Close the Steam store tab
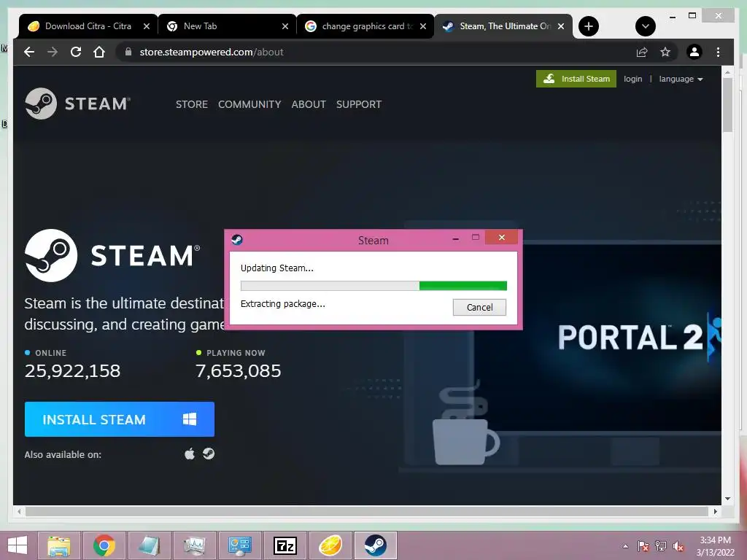The width and height of the screenshot is (747, 560). (x=561, y=26)
